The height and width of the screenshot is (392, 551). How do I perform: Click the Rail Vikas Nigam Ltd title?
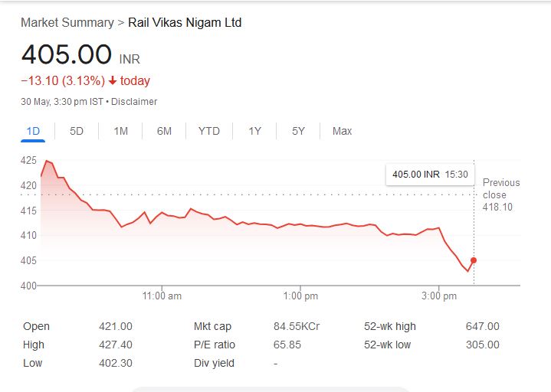pyautogui.click(x=185, y=23)
